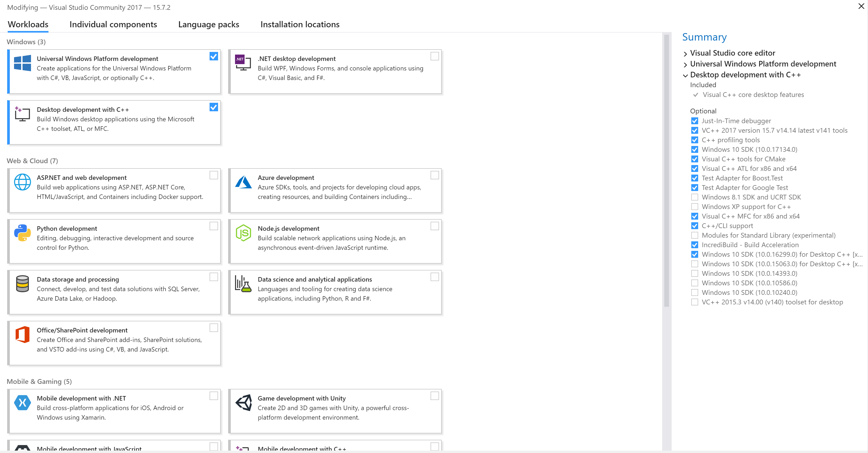868x453 pixels.
Task: Check the Data storage and processing workload
Action: click(214, 277)
